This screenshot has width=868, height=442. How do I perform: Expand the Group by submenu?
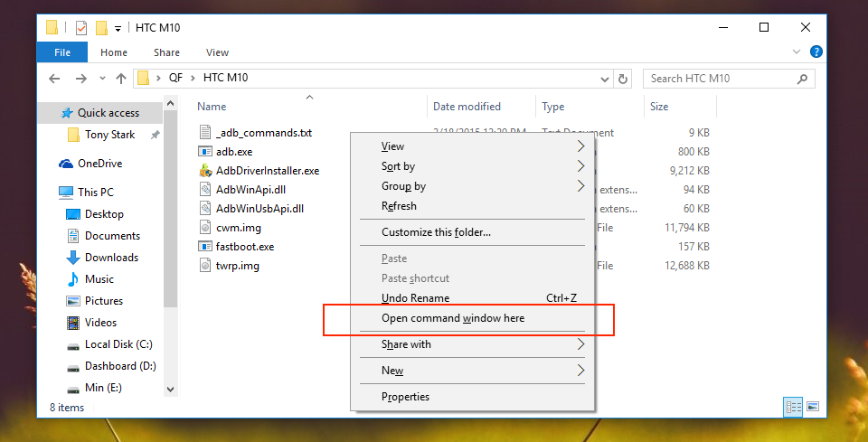click(473, 186)
